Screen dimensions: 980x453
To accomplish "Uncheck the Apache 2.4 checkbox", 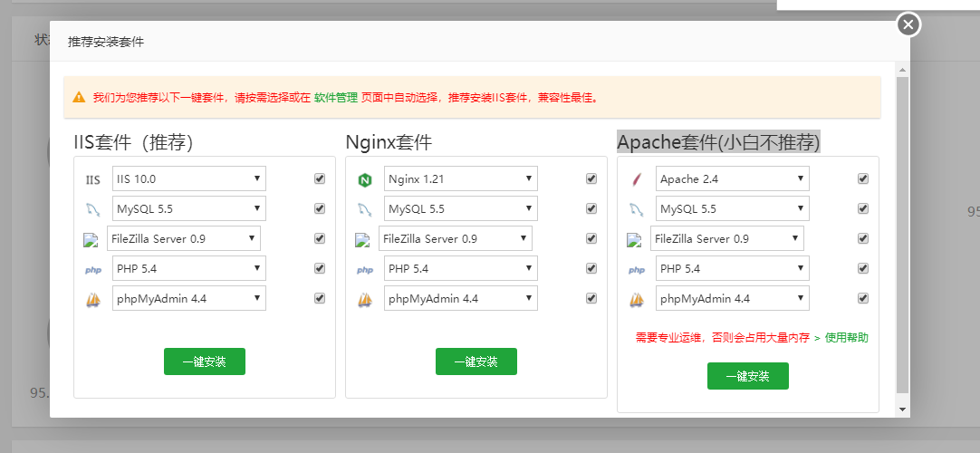I will [x=863, y=178].
